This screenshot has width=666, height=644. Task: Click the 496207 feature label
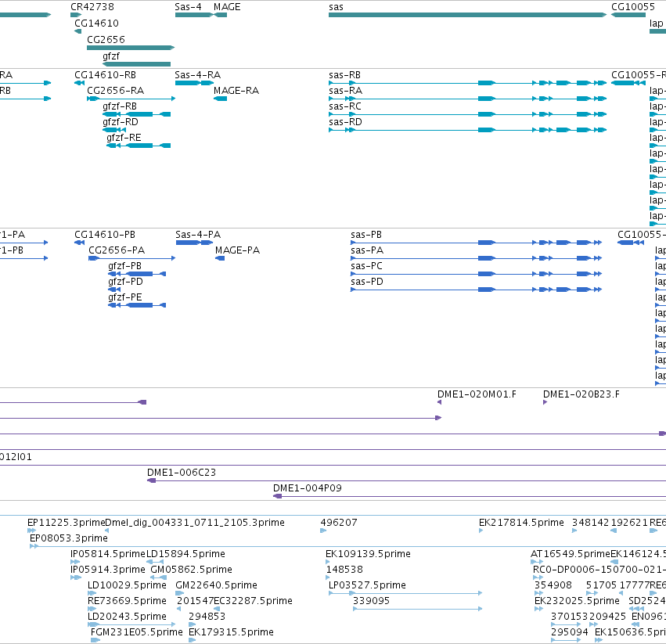tap(339, 523)
